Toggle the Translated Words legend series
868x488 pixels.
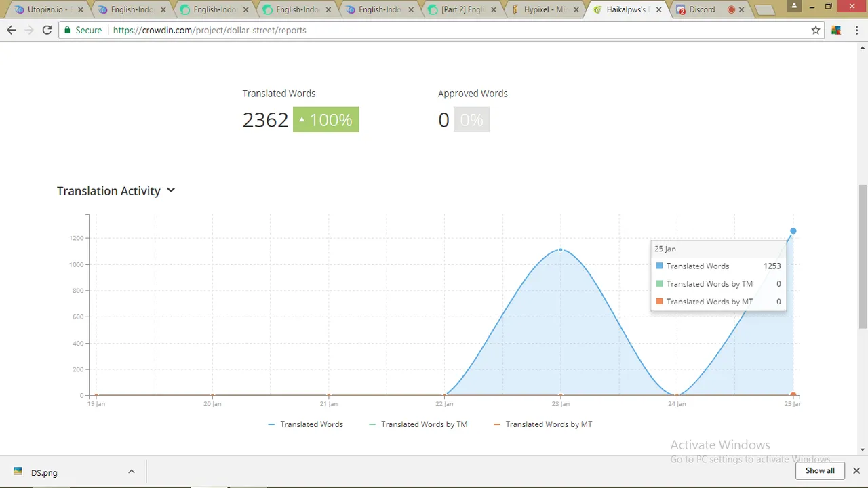click(x=306, y=424)
